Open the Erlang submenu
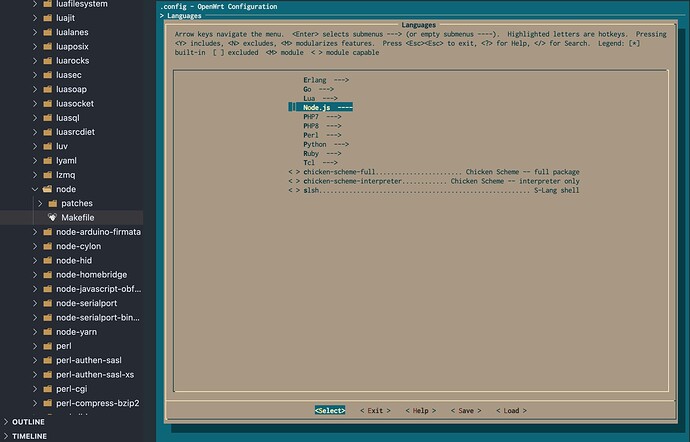690x442 pixels. [x=326, y=80]
